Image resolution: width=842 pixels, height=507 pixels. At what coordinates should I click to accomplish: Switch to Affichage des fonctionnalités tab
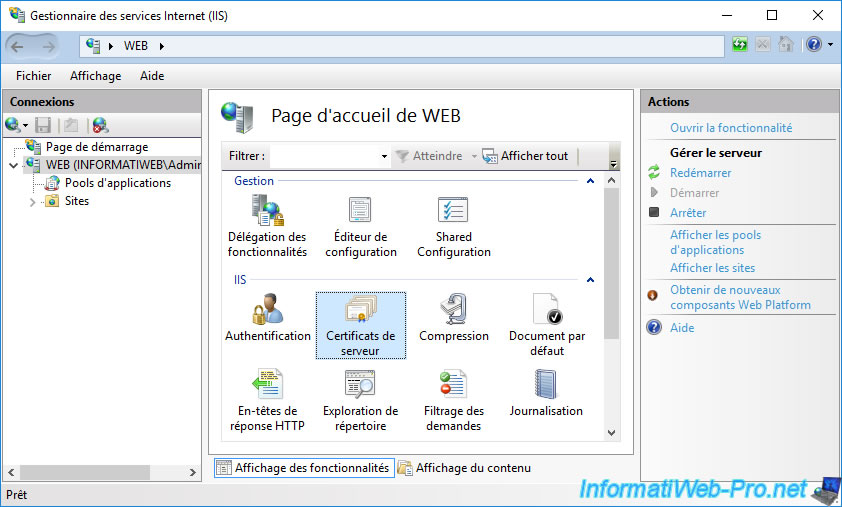coord(304,468)
